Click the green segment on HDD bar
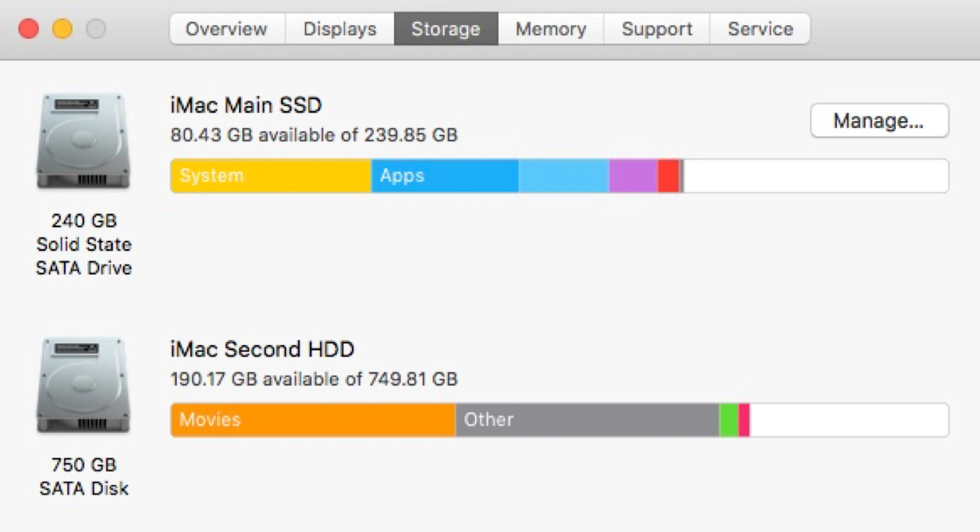The image size is (980, 532). [729, 420]
